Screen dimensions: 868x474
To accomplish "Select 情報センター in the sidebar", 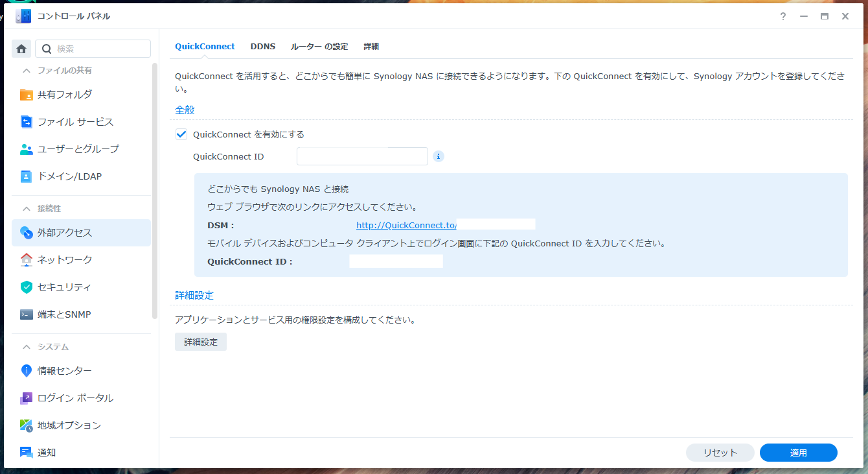I will pos(81,371).
